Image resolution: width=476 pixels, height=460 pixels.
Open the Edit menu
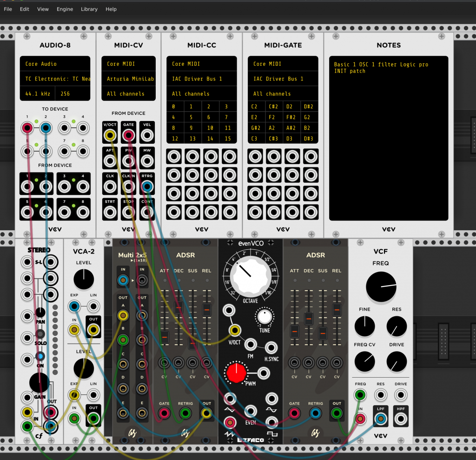tap(25, 9)
